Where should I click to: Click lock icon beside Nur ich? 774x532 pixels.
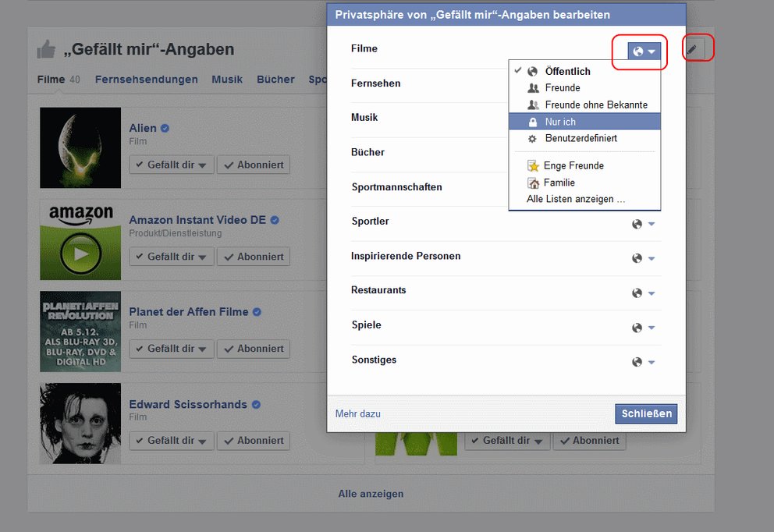533,122
